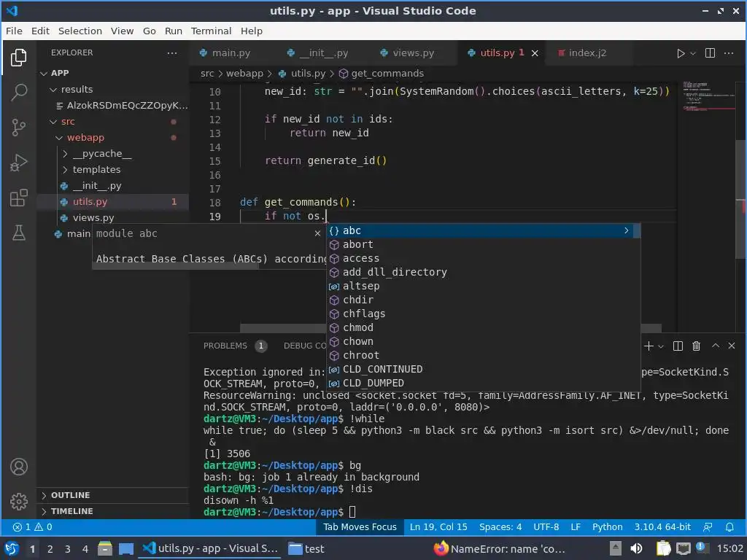Click the editor vertical scrollbar
Screen dimensions: 747x560
pos(741,200)
